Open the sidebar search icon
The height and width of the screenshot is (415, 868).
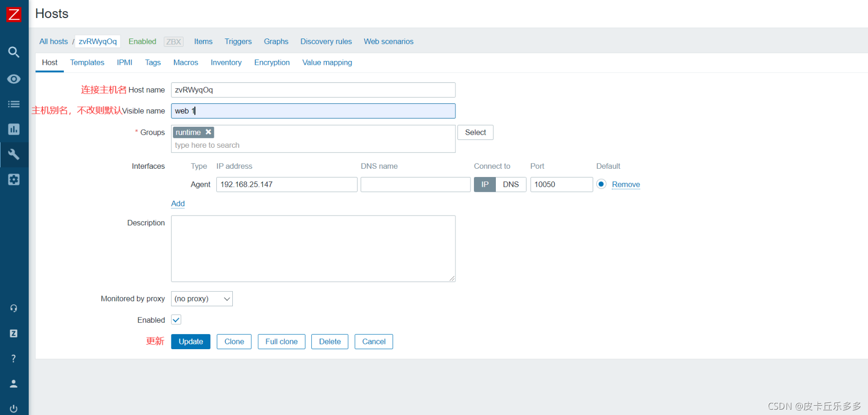pos(14,52)
